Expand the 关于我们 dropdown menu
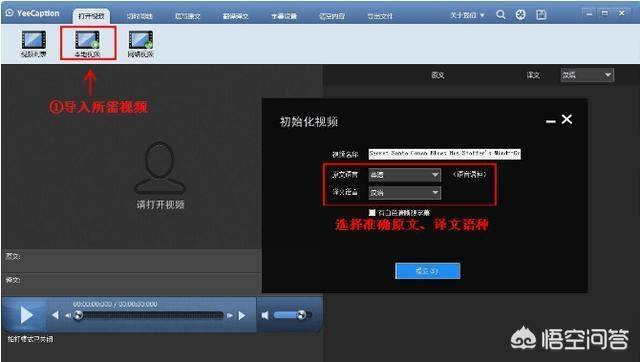The width and height of the screenshot is (640, 362). tap(467, 15)
